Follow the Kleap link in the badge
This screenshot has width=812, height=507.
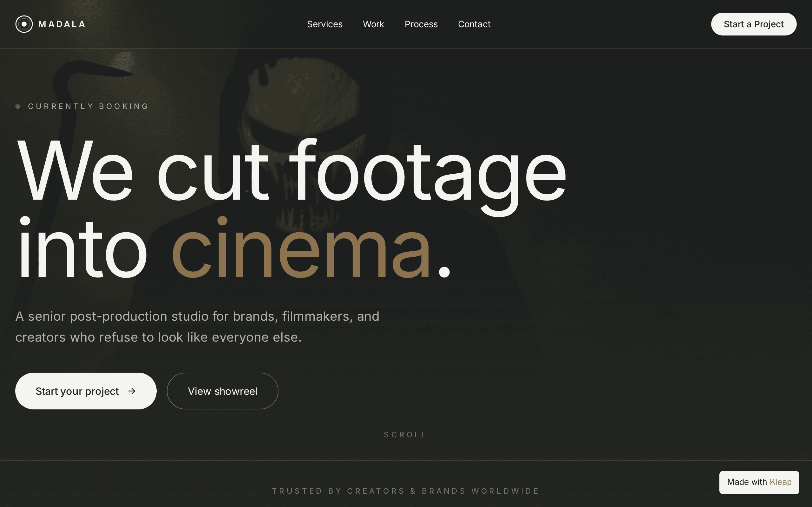(x=781, y=482)
